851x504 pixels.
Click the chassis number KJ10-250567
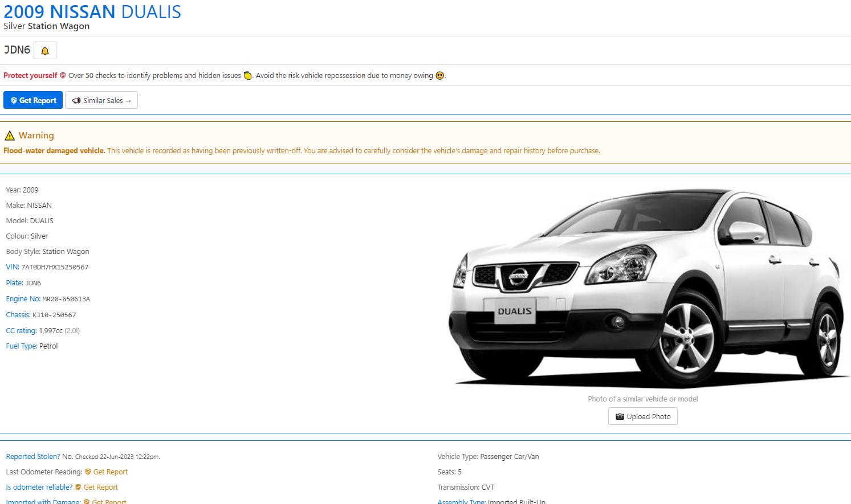coord(54,315)
